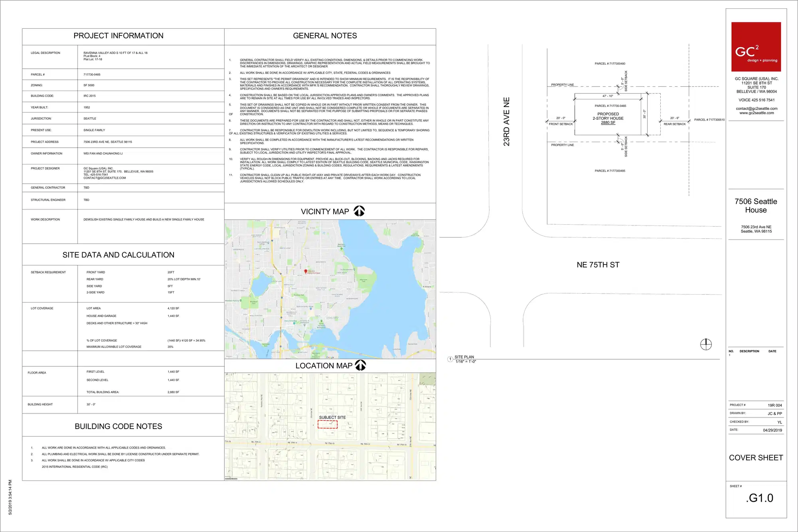Click the VOICE 425 516 7541 phone number
This screenshot has width=798, height=532.
[757, 100]
